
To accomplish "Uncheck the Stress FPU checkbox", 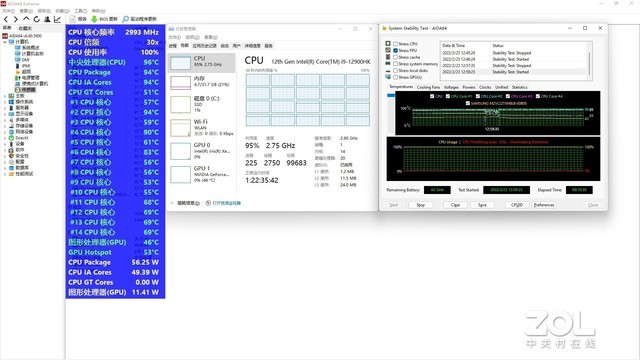I will coord(395,50).
